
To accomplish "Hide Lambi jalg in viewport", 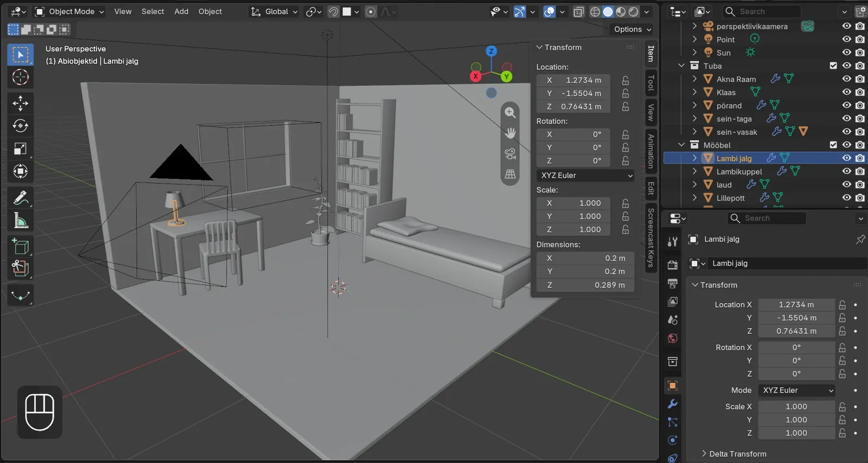I will pyautogui.click(x=846, y=158).
